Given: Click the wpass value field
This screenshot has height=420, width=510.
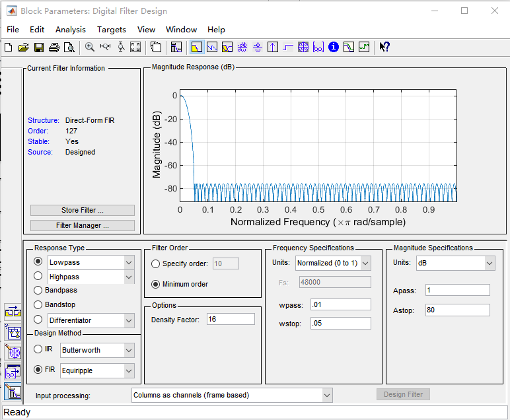Looking at the screenshot, I should pos(341,304).
